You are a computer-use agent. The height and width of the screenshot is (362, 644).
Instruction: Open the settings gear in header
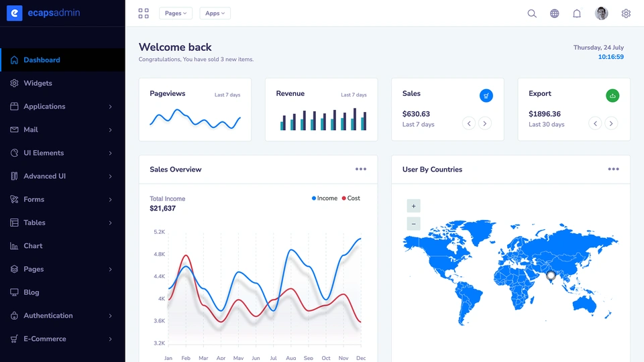coord(626,13)
